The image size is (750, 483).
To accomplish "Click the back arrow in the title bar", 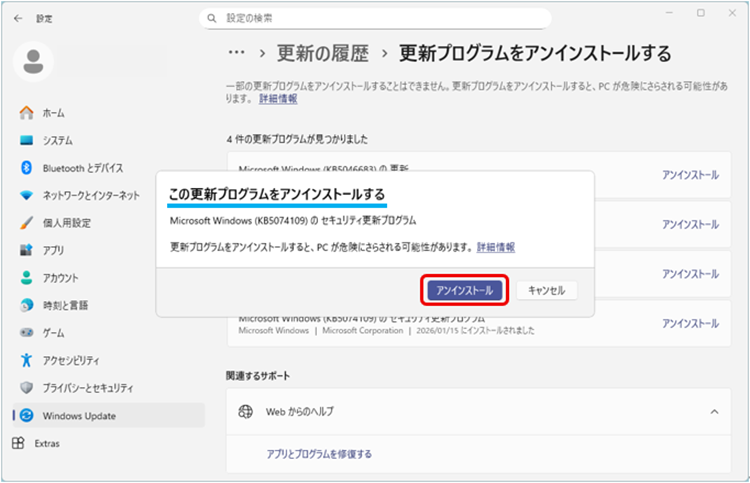I will 18,18.
